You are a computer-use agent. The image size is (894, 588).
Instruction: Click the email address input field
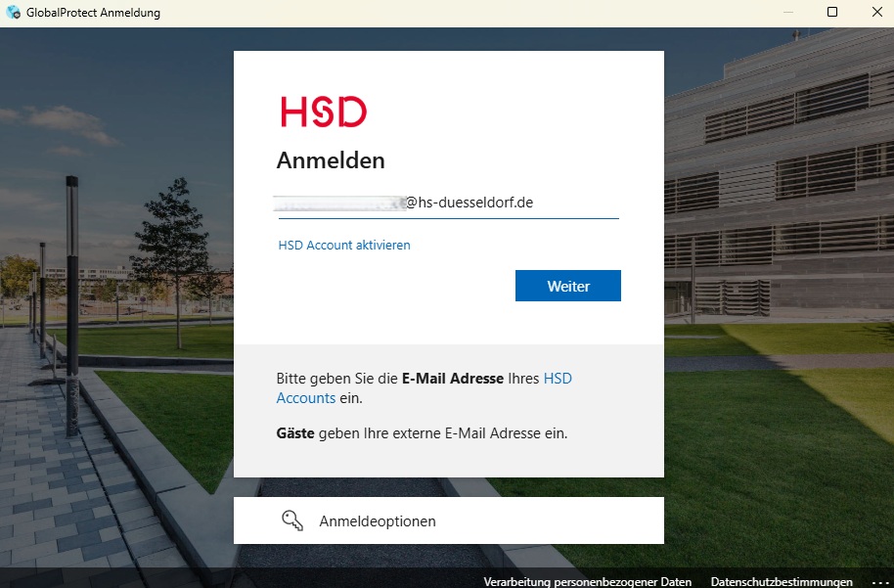[x=446, y=203]
